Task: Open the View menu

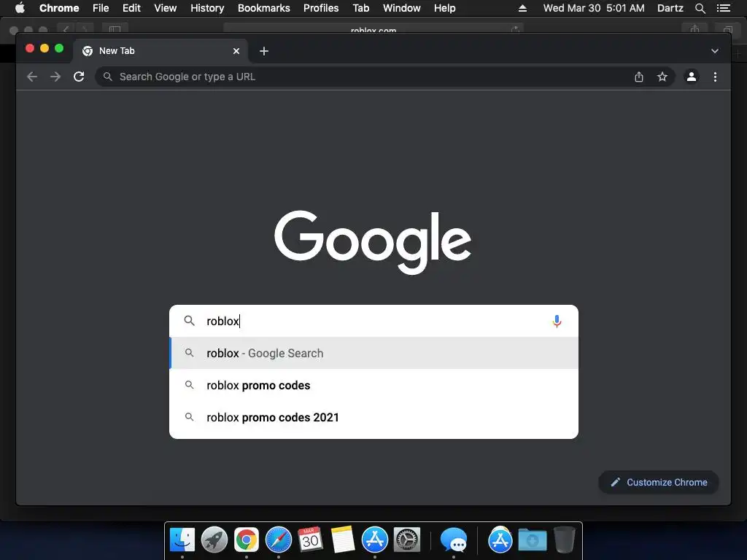Action: 166,8
